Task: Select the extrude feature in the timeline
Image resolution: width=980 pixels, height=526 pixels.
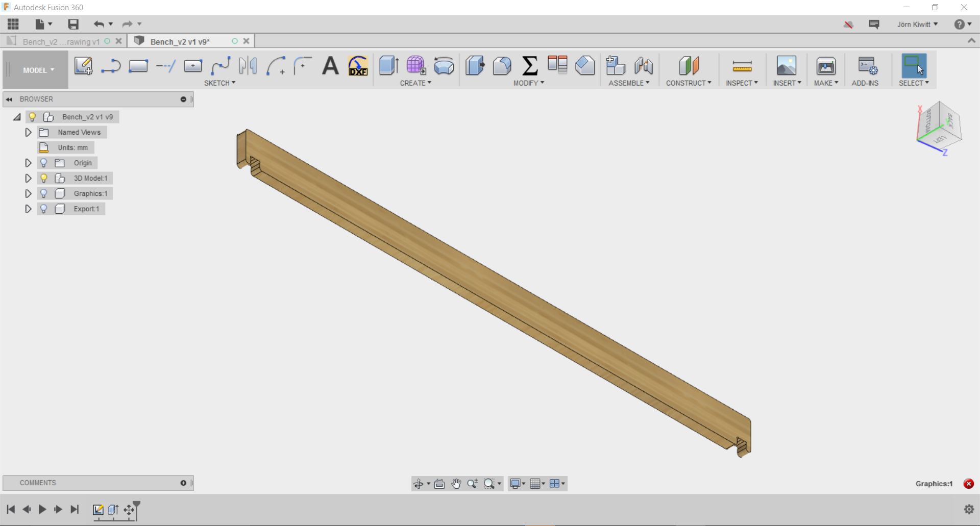Action: 113,509
